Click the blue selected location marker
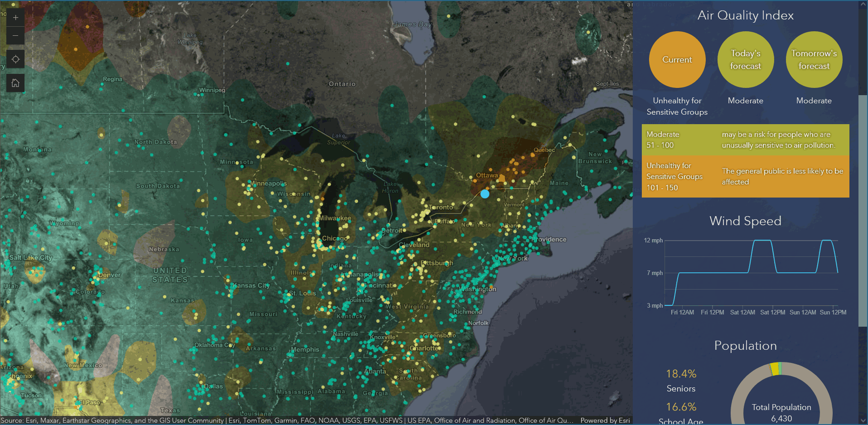The image size is (868, 425). pos(485,194)
